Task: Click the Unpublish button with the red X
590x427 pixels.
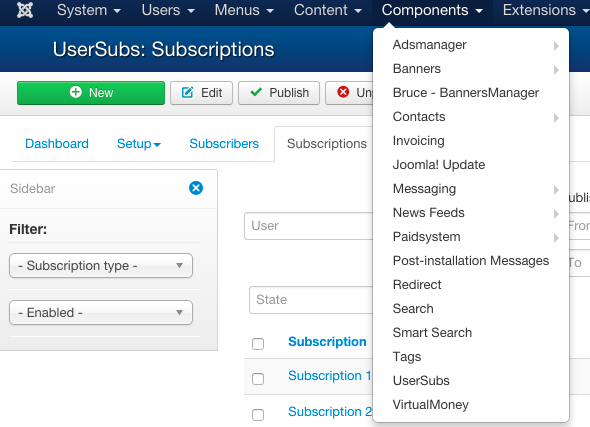Action: click(x=349, y=93)
